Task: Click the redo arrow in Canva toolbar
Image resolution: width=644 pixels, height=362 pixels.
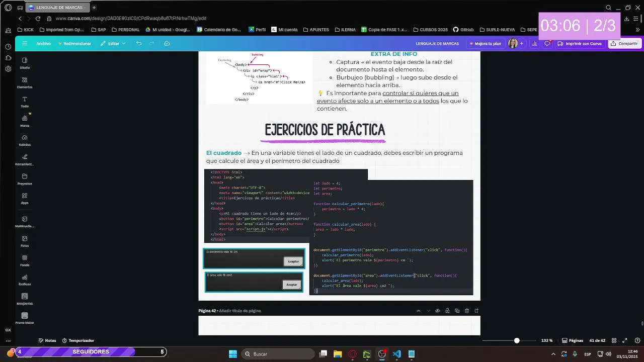Action: tap(151, 43)
